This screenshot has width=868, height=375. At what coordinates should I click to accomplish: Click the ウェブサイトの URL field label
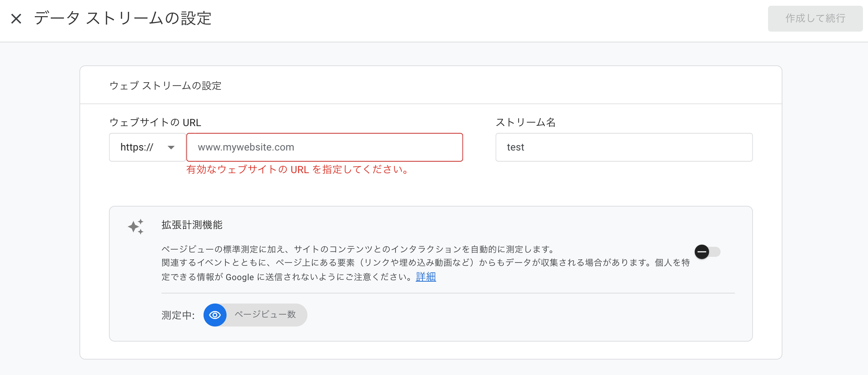pyautogui.click(x=155, y=122)
